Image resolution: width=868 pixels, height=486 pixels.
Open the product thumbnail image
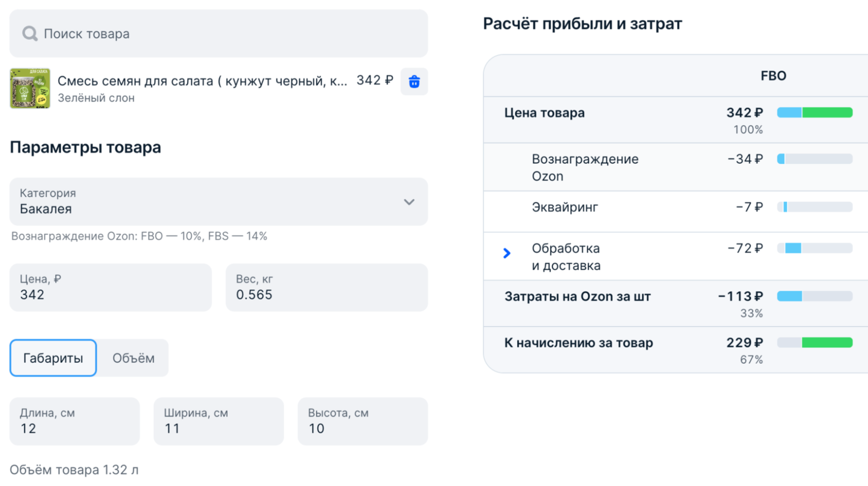tap(30, 88)
